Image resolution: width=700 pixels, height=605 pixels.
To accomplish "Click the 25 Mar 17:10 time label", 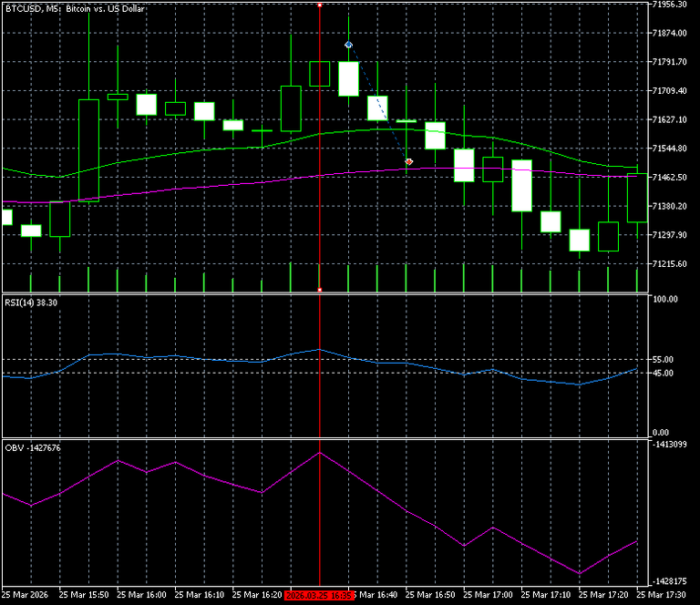I will pyautogui.click(x=546, y=595).
